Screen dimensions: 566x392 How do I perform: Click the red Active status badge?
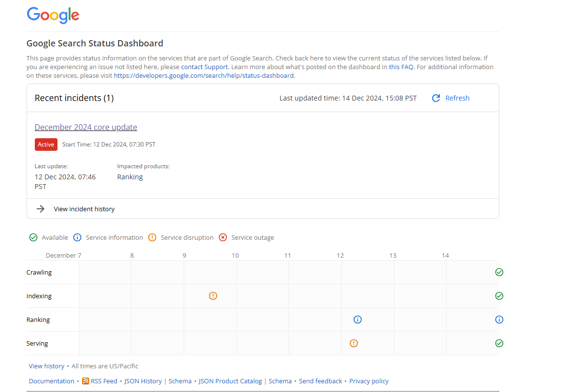pos(46,145)
